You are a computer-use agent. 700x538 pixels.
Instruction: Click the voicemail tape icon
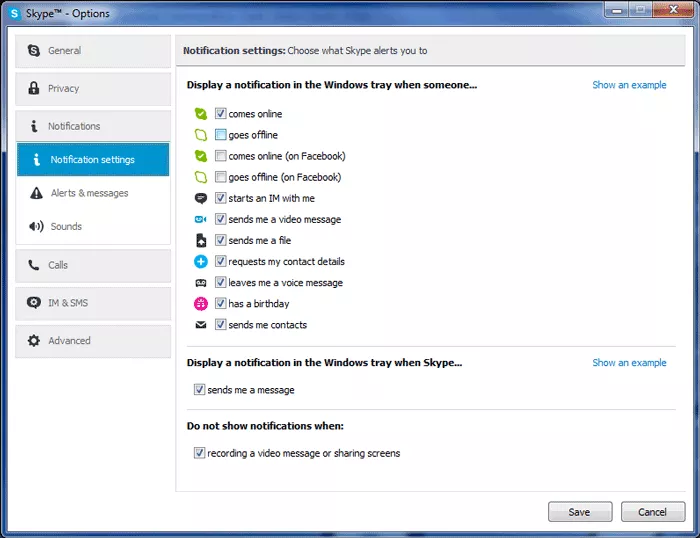201,283
